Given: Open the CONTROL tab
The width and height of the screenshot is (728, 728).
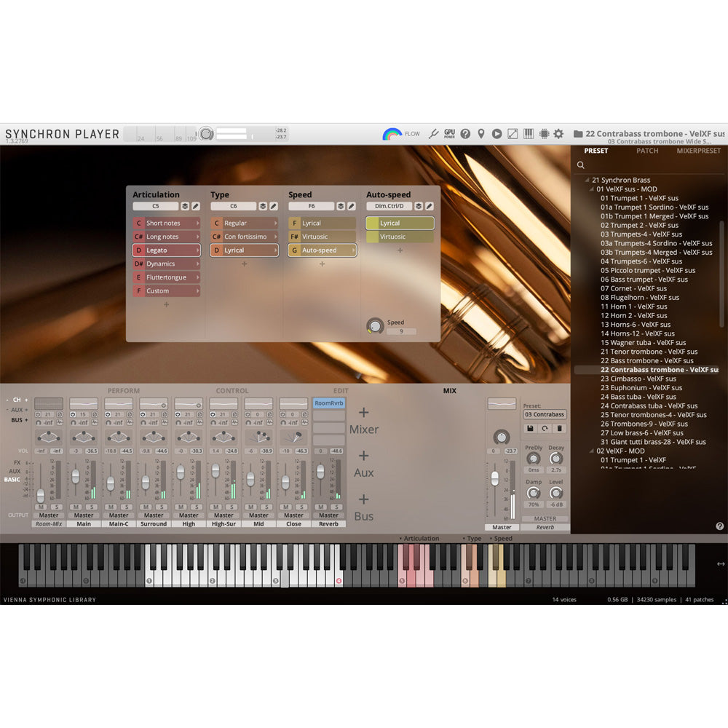Looking at the screenshot, I should click(x=232, y=391).
